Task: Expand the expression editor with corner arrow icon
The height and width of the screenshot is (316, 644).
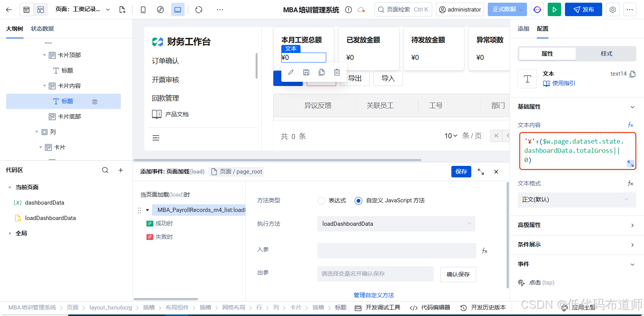Action: pyautogui.click(x=630, y=164)
